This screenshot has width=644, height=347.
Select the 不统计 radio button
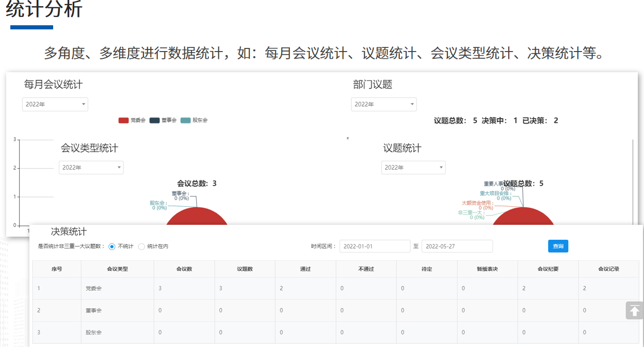(112, 246)
